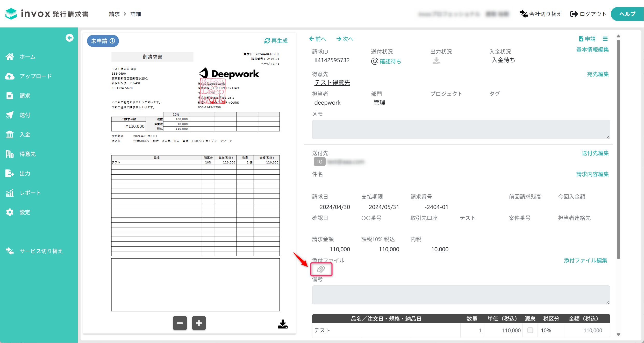Open the hamburger menu beside 申請
644x343 pixels.
point(605,39)
